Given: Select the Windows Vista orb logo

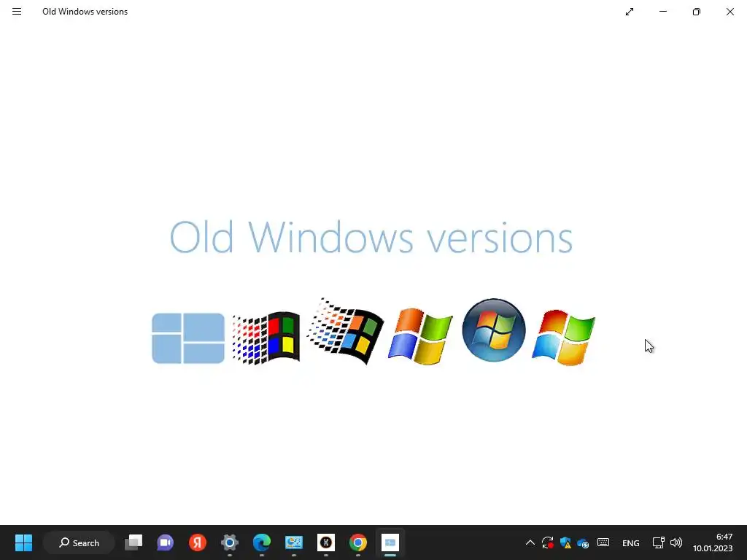Looking at the screenshot, I should coord(494,330).
